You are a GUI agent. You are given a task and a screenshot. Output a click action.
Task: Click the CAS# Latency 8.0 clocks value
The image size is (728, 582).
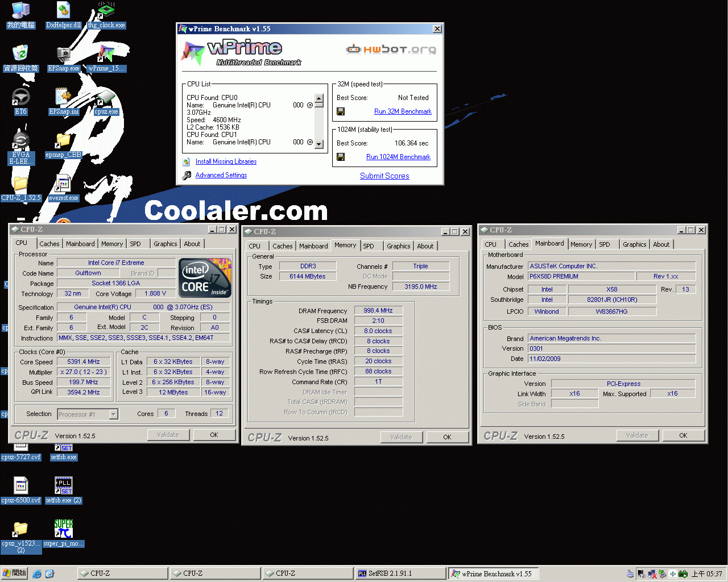point(378,331)
